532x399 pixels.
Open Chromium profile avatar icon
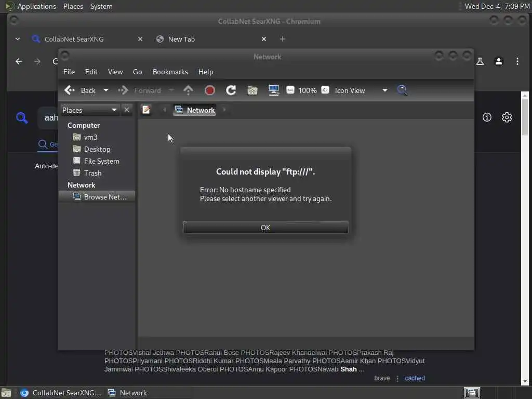[499, 61]
